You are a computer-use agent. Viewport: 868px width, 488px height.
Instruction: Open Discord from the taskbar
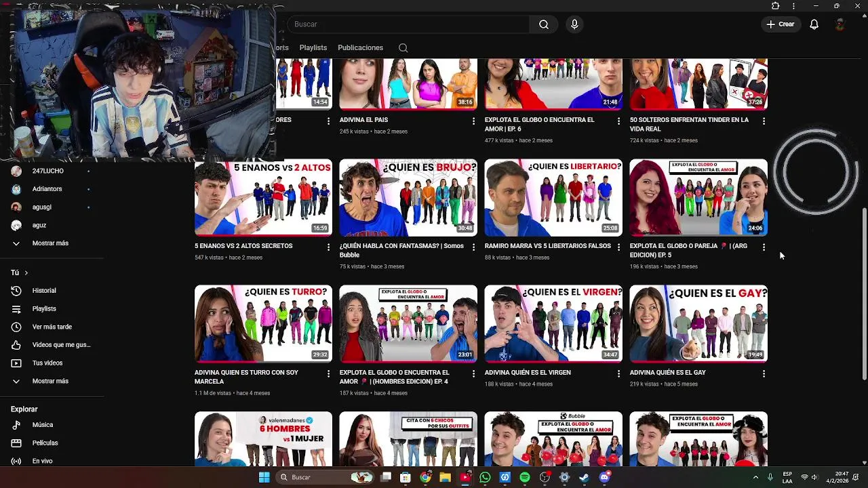pos(604,477)
